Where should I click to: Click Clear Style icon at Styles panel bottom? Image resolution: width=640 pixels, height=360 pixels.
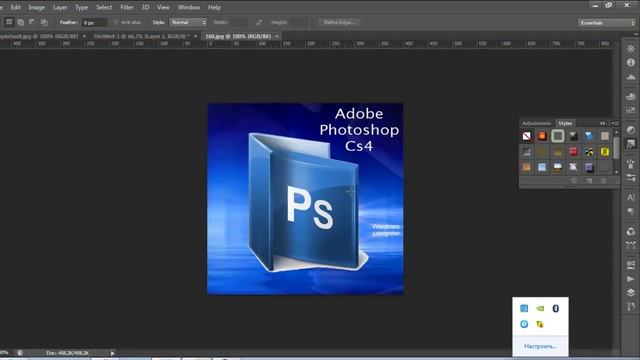click(x=574, y=180)
